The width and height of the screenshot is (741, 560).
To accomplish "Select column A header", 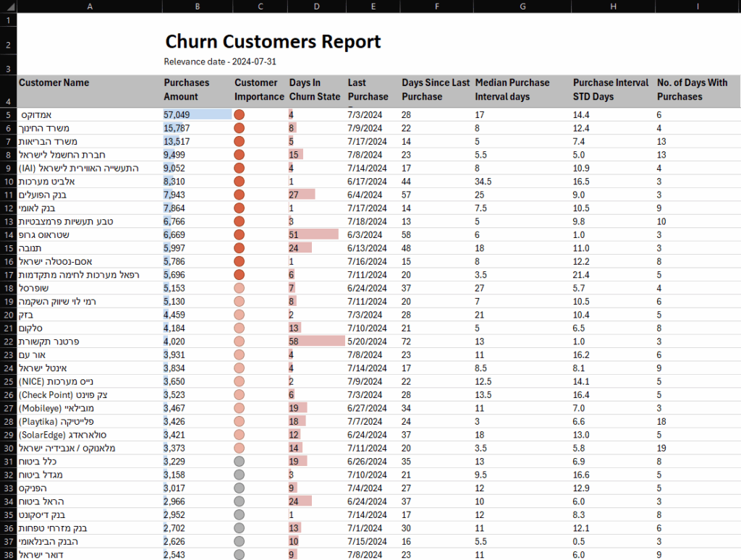I will point(89,7).
